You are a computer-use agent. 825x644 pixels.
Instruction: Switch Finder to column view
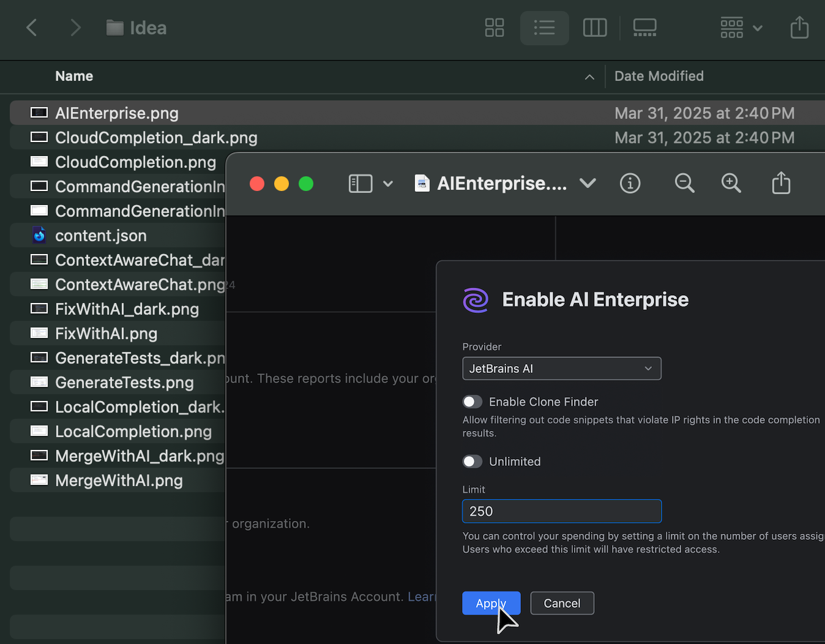595,28
